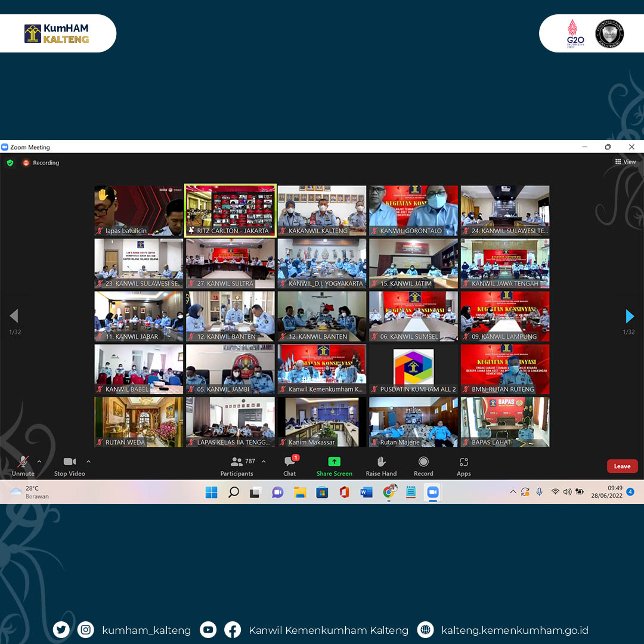The image size is (644, 644).
Task: Click Share Screen button
Action: pos(335,466)
